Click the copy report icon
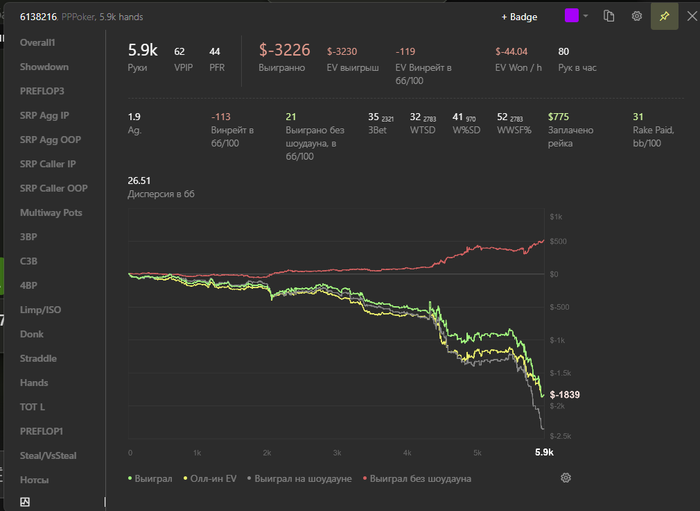Viewport: 700px width, 511px height. tap(608, 16)
